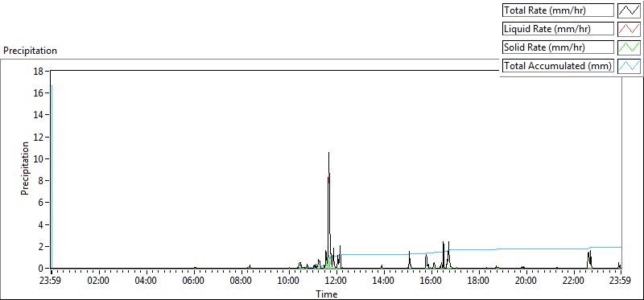
Task: Click the green Solid Rate legend icon
Action: click(x=629, y=47)
